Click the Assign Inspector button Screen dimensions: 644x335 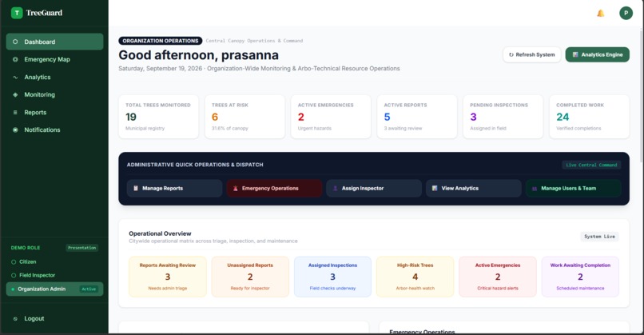(374, 188)
